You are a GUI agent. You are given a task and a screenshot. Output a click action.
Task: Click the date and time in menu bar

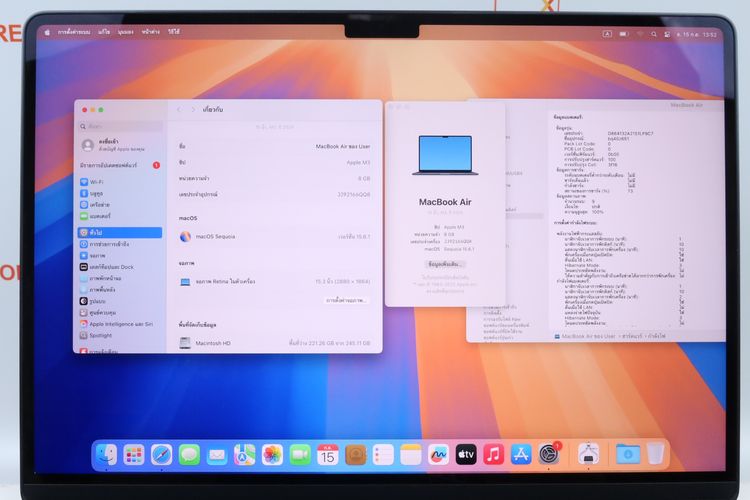(696, 34)
